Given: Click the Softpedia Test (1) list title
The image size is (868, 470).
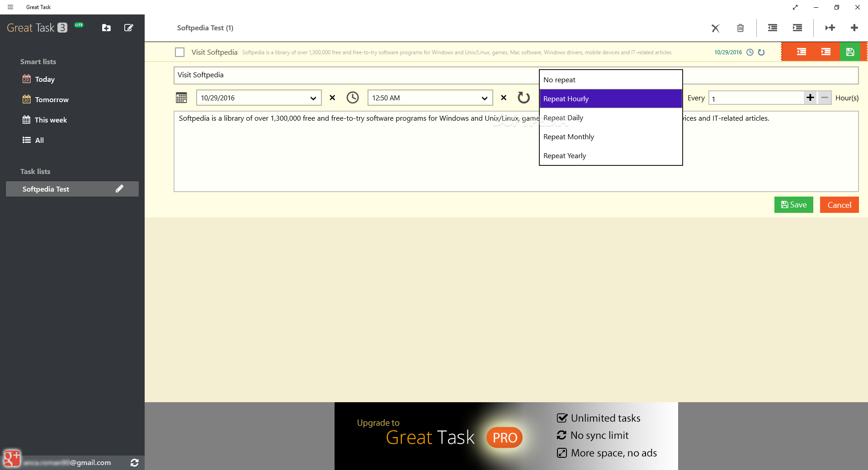Looking at the screenshot, I should tap(205, 28).
